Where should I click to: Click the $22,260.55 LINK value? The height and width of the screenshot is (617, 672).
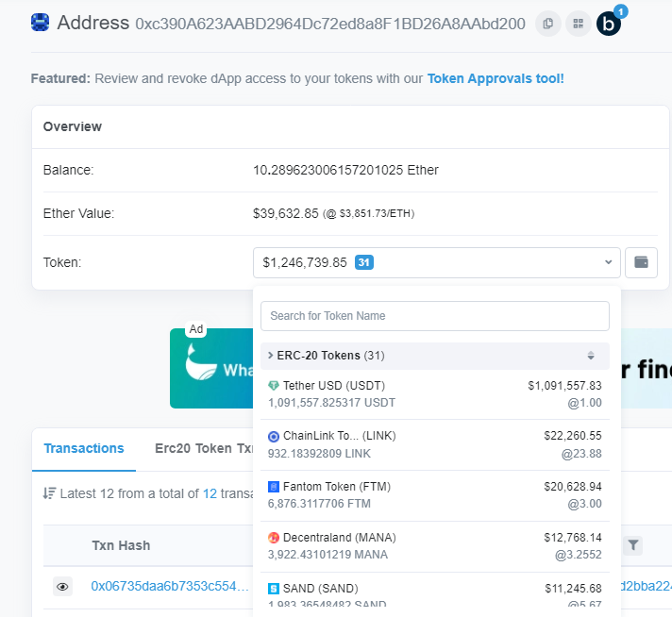pos(573,436)
